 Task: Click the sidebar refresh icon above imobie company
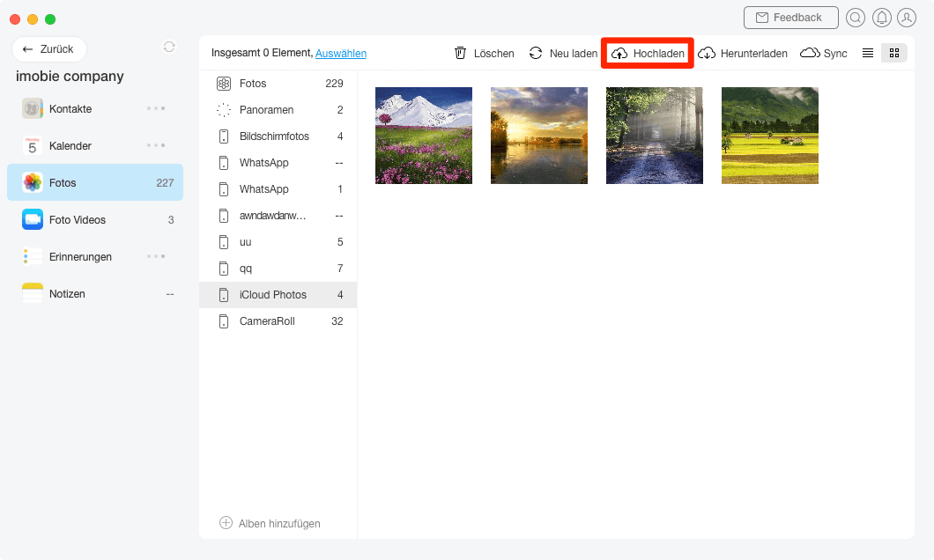tap(168, 48)
